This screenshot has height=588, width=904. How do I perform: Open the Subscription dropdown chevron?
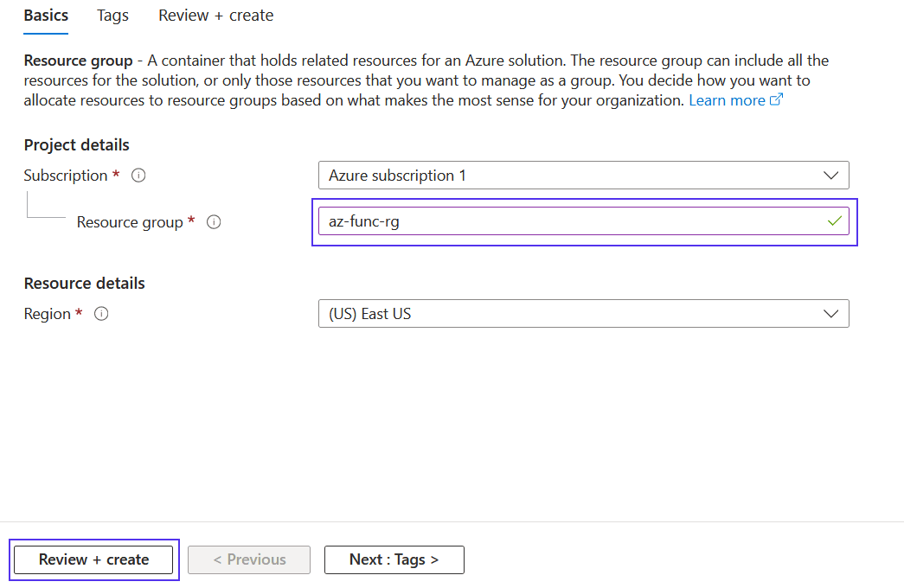click(x=831, y=175)
